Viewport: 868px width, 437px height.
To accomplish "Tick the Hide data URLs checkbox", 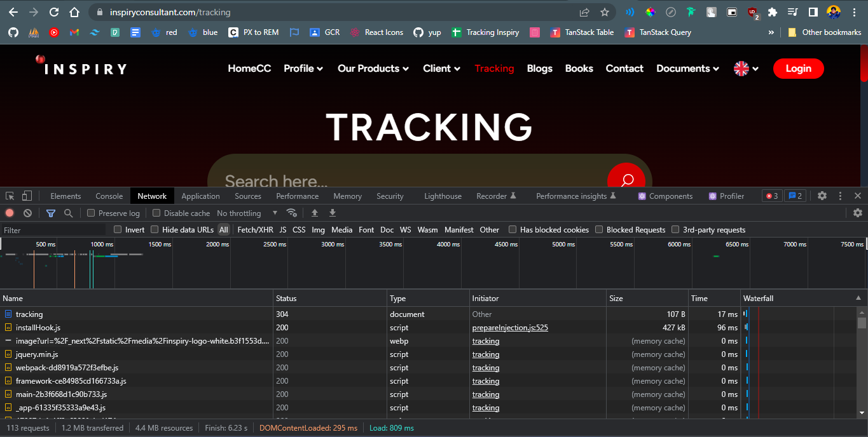I will click(x=155, y=230).
